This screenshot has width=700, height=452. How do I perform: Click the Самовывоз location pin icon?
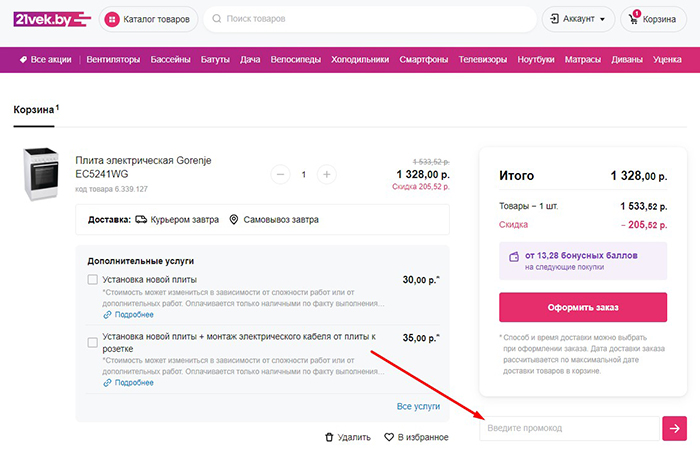click(x=233, y=219)
